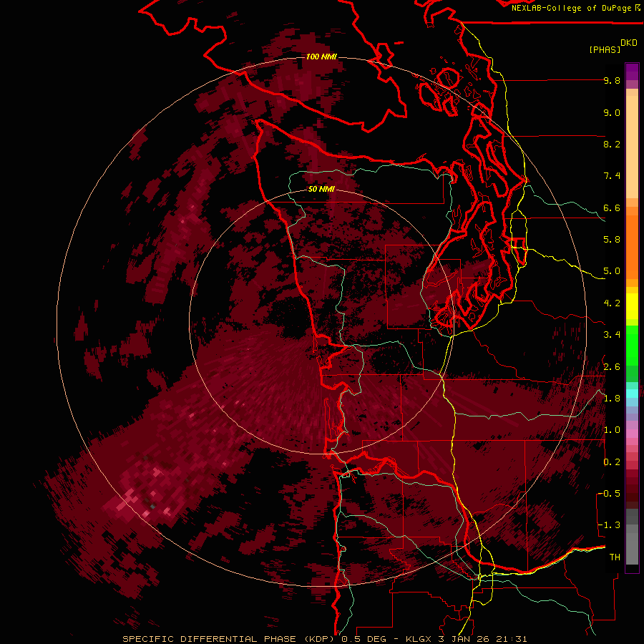Click the 0.2 value on the color scale
This screenshot has width=644, height=644.
612,462
